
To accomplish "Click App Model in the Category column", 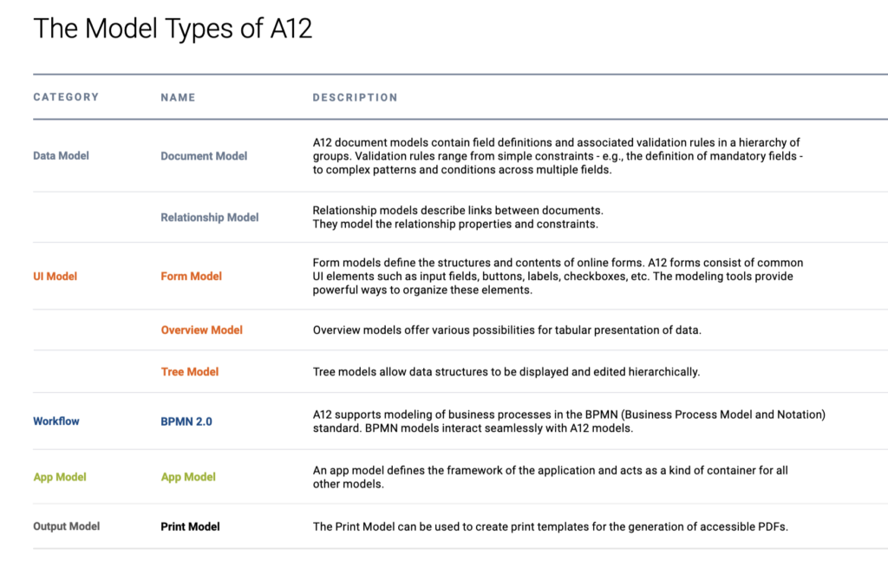I will pyautogui.click(x=60, y=477).
